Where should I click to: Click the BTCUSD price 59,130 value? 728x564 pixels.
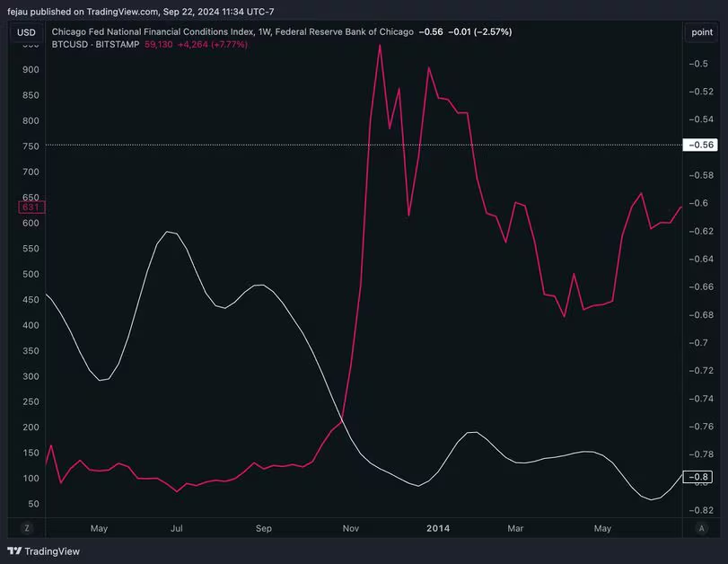point(158,44)
